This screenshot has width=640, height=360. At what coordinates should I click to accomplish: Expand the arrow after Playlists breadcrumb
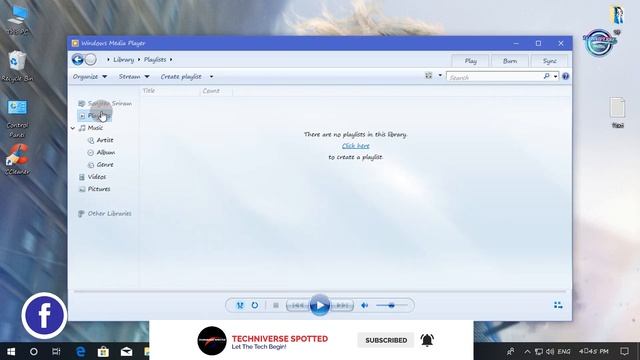click(171, 60)
